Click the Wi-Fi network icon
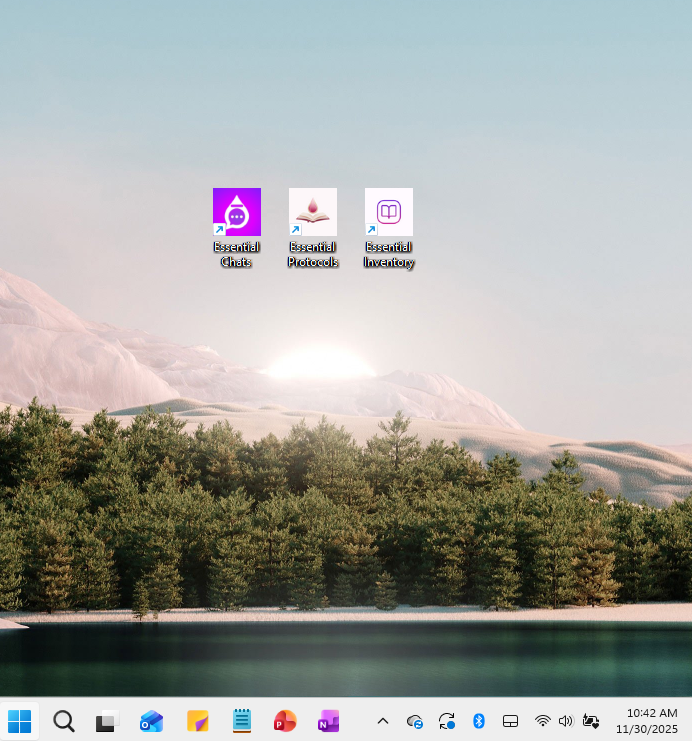692x741 pixels. (x=543, y=721)
